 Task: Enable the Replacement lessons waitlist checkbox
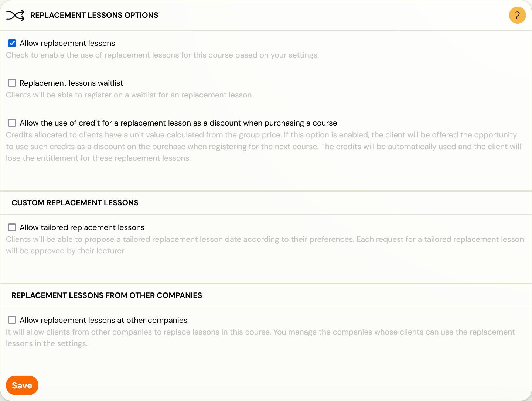(x=12, y=83)
